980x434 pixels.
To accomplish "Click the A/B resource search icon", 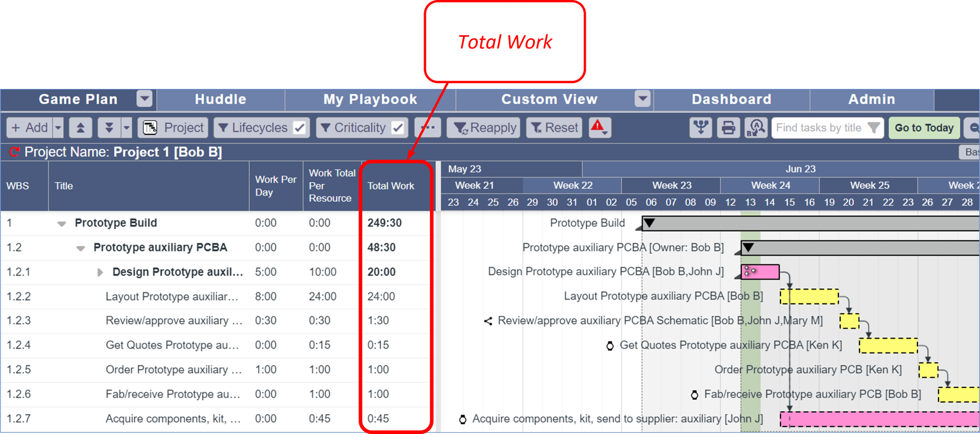I will pyautogui.click(x=756, y=128).
